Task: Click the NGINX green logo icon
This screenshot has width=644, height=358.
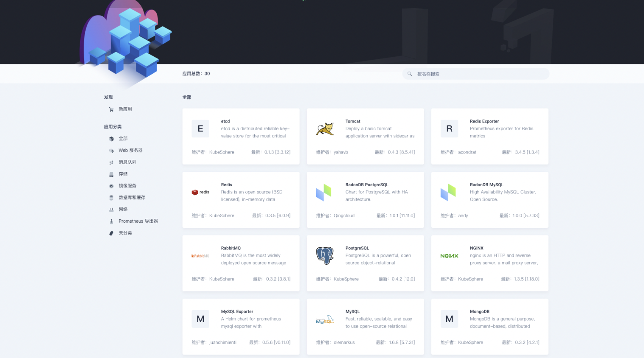Action: click(450, 256)
